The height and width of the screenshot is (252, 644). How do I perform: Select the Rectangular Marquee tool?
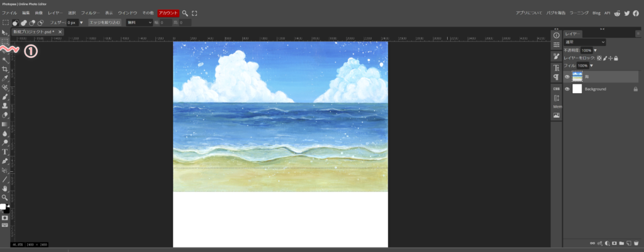tap(5, 42)
